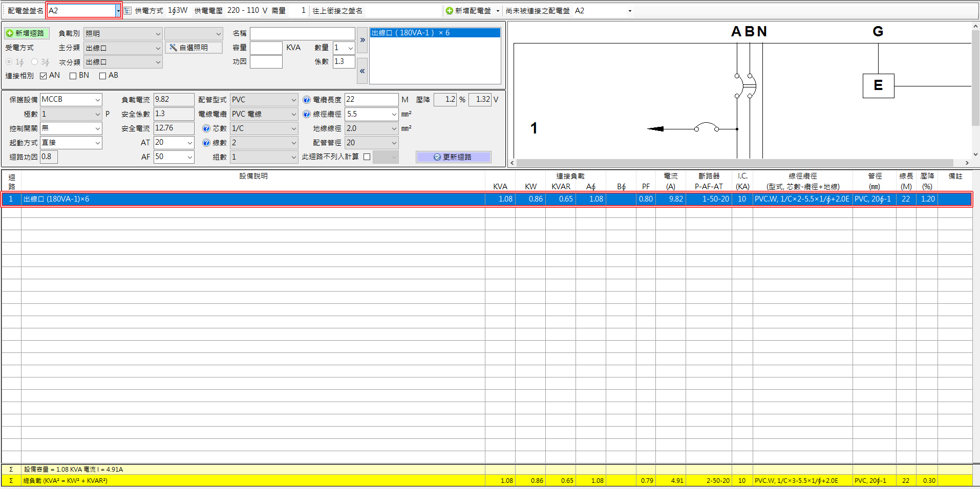Image resolution: width=980 pixels, height=489 pixels.
Task: Click the help icon next to 線徑纜徑
Action: pos(306,114)
